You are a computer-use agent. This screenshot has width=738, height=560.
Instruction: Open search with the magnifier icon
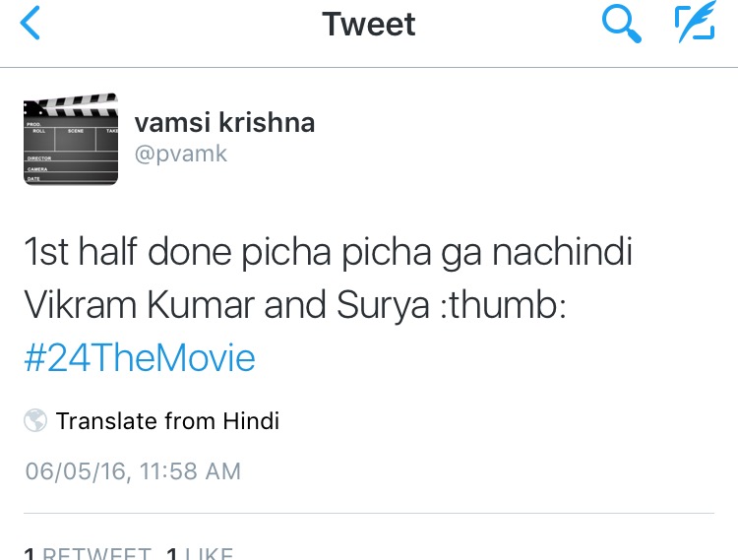(x=622, y=24)
